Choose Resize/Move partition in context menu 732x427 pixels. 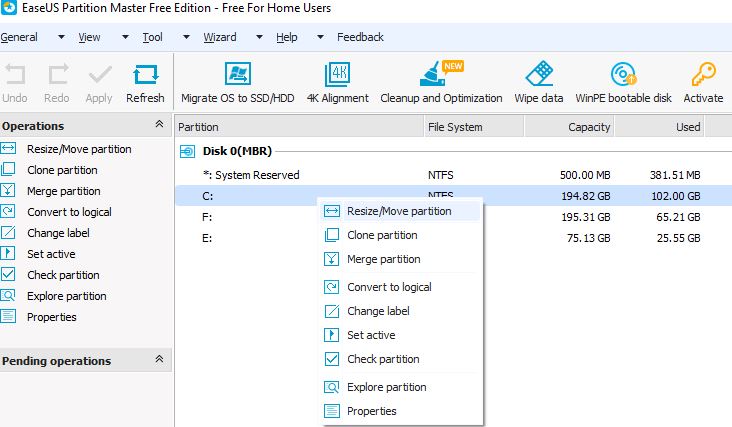pyautogui.click(x=400, y=211)
